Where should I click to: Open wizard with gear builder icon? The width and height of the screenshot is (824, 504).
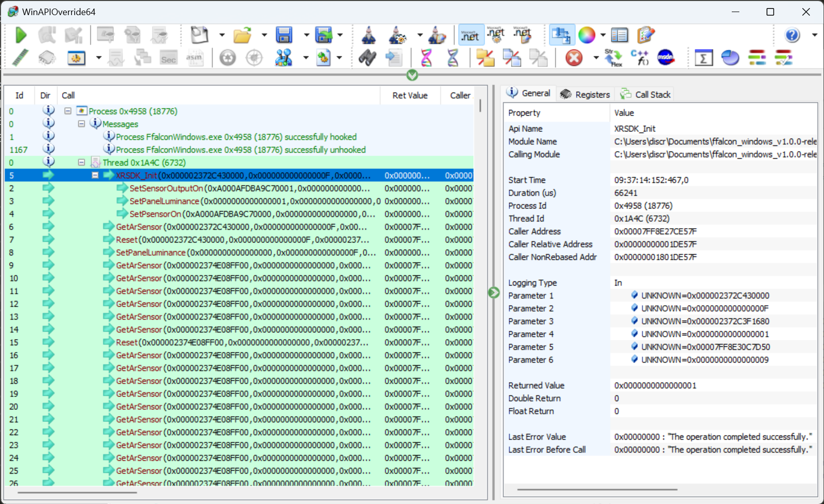(398, 35)
